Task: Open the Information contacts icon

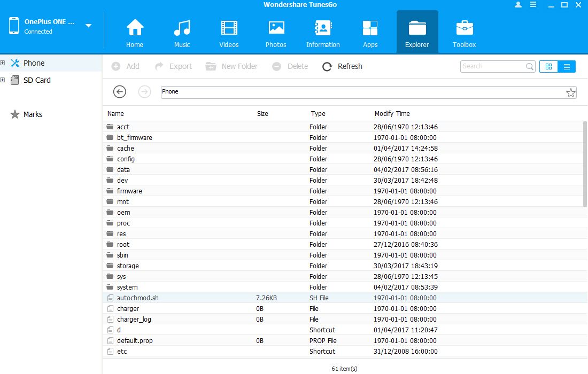Action: pyautogui.click(x=323, y=28)
